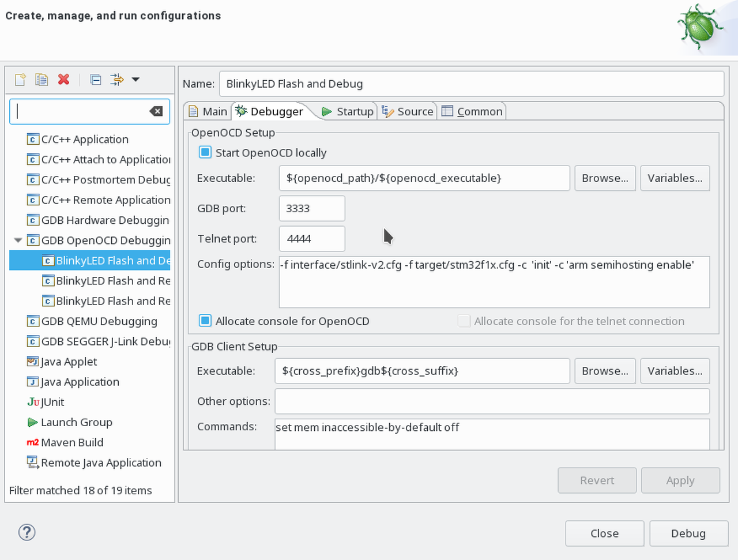Viewport: 738px width, 560px height.
Task: Clear the filter text box
Action: click(x=156, y=111)
